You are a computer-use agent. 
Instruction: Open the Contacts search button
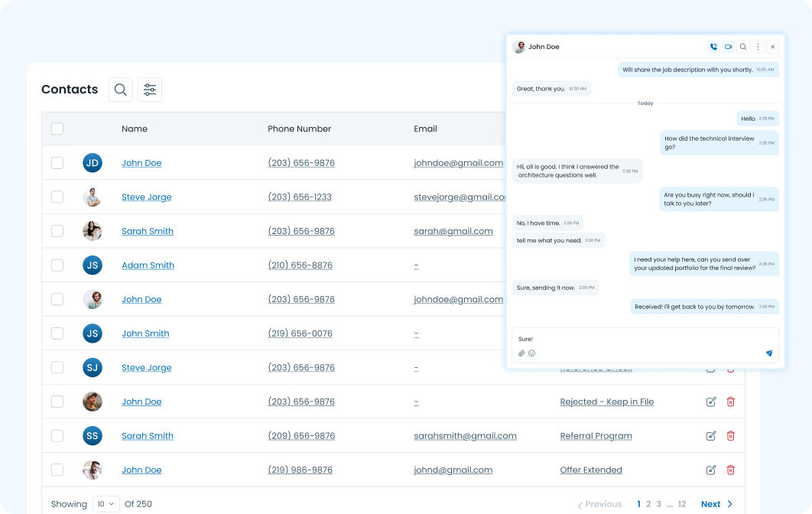[x=121, y=89]
